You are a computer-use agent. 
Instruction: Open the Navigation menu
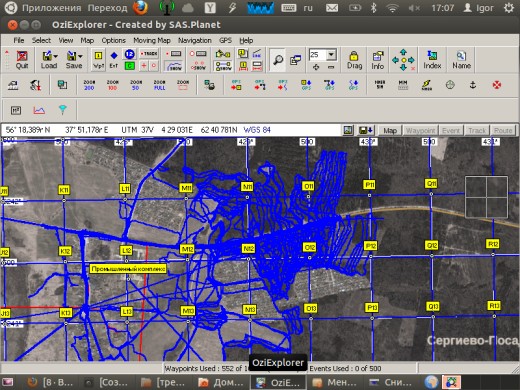(195, 40)
